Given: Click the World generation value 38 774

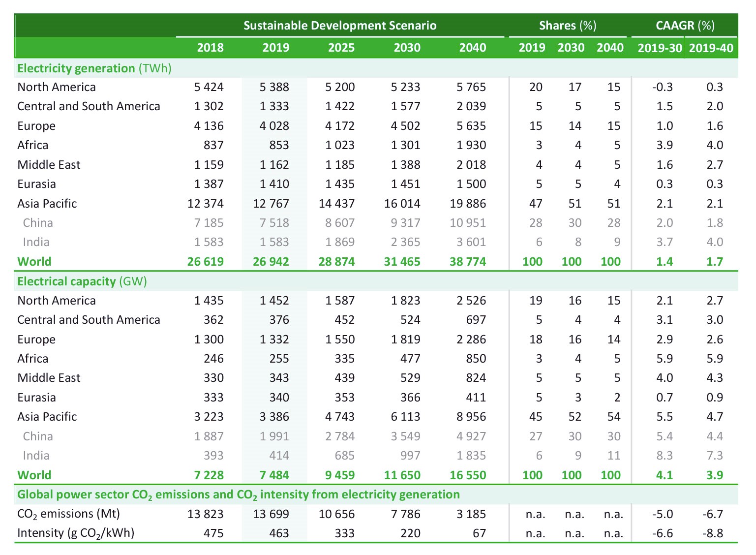Looking at the screenshot, I should click(467, 262).
